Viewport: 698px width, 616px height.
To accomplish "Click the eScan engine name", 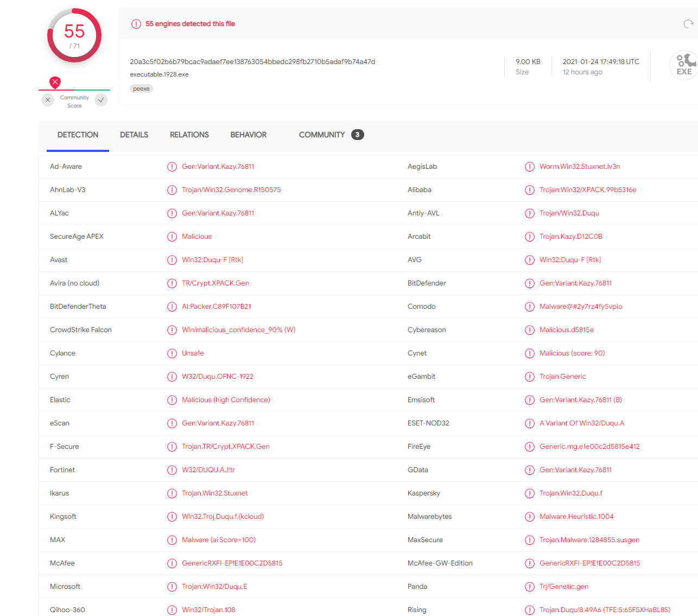I will [x=60, y=423].
